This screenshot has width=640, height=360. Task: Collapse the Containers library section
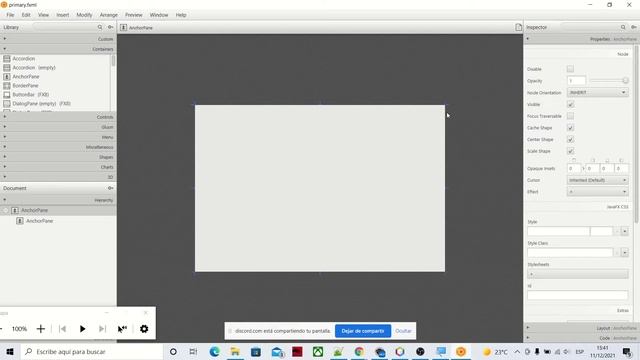pos(58,49)
